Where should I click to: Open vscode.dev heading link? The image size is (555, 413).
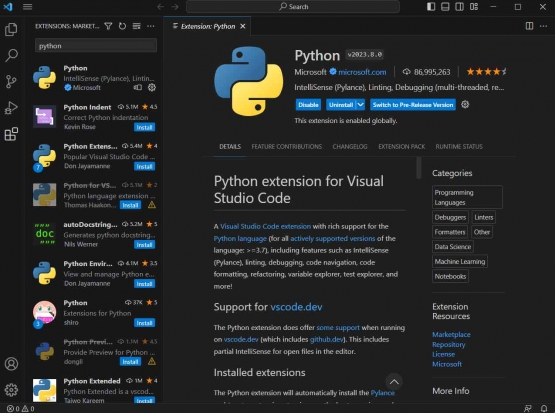pos(296,307)
